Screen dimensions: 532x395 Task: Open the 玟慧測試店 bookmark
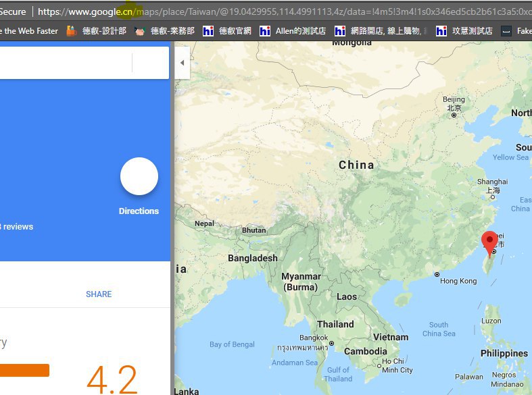(464, 30)
